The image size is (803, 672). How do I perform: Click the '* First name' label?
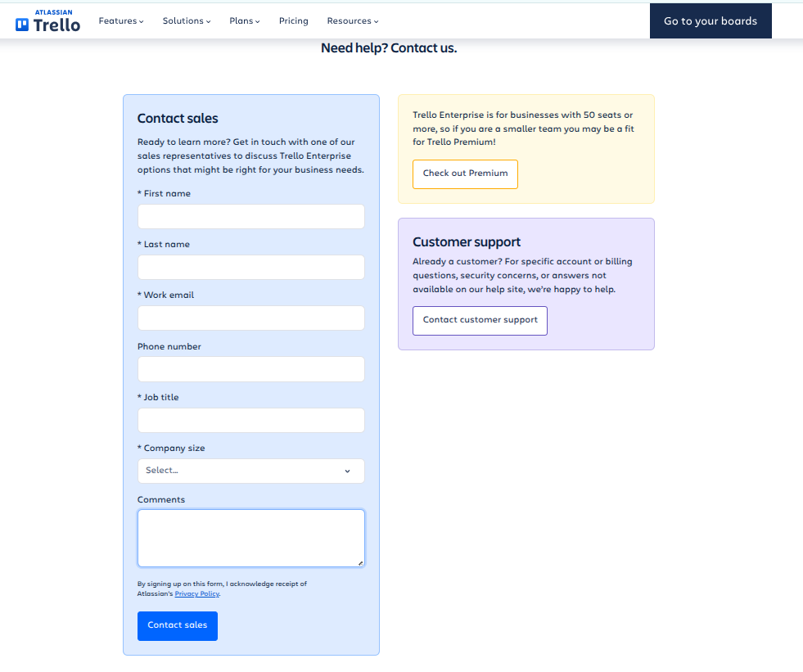164,194
